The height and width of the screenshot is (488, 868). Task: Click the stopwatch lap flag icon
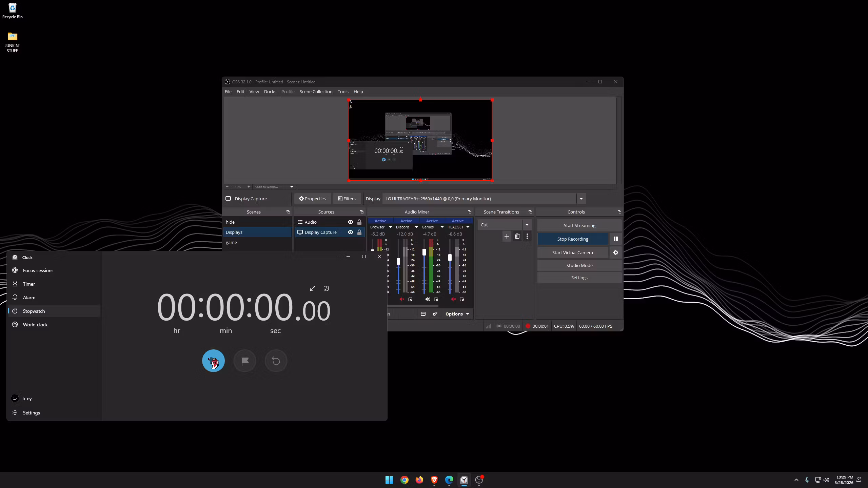pos(245,361)
